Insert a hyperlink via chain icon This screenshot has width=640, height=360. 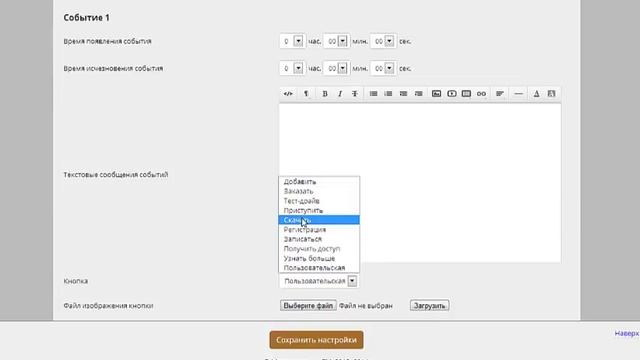click(481, 94)
